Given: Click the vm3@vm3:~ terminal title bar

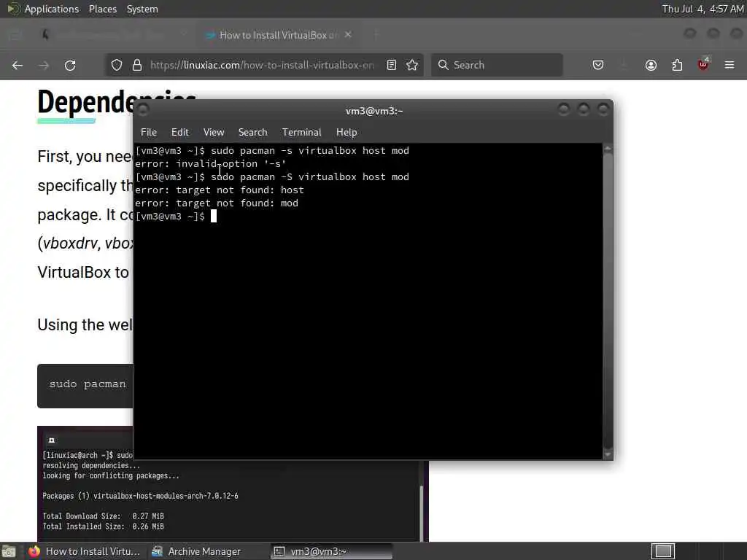Looking at the screenshot, I should pos(373,111).
